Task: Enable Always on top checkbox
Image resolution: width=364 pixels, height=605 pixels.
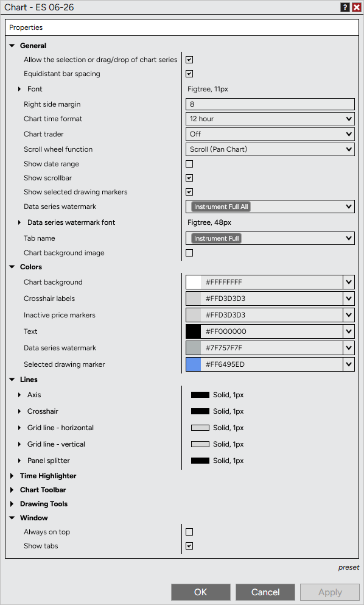Action: pos(189,532)
